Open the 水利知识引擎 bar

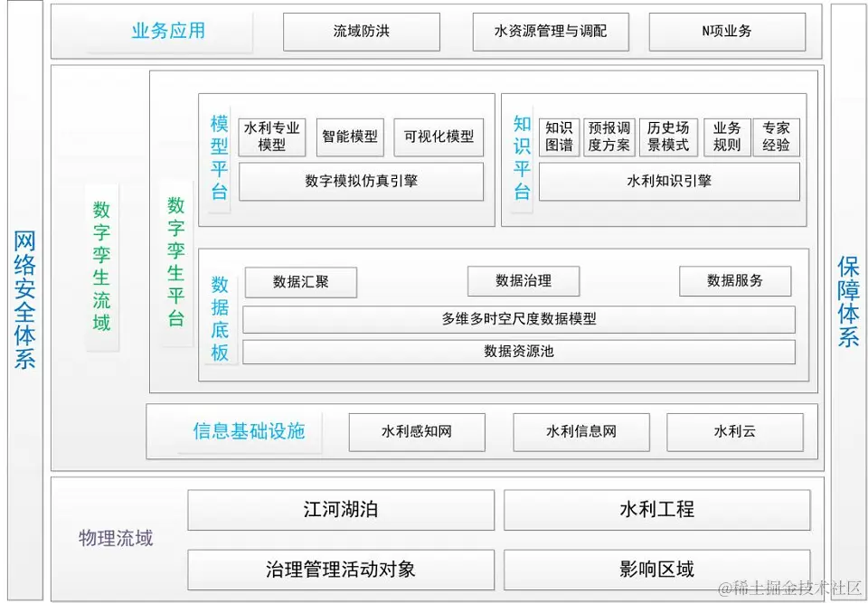669,182
